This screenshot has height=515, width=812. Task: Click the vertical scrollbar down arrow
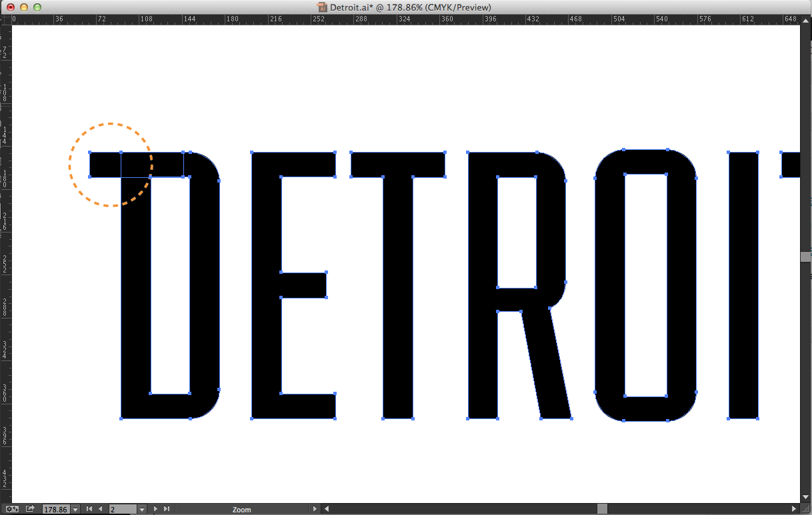(806, 497)
